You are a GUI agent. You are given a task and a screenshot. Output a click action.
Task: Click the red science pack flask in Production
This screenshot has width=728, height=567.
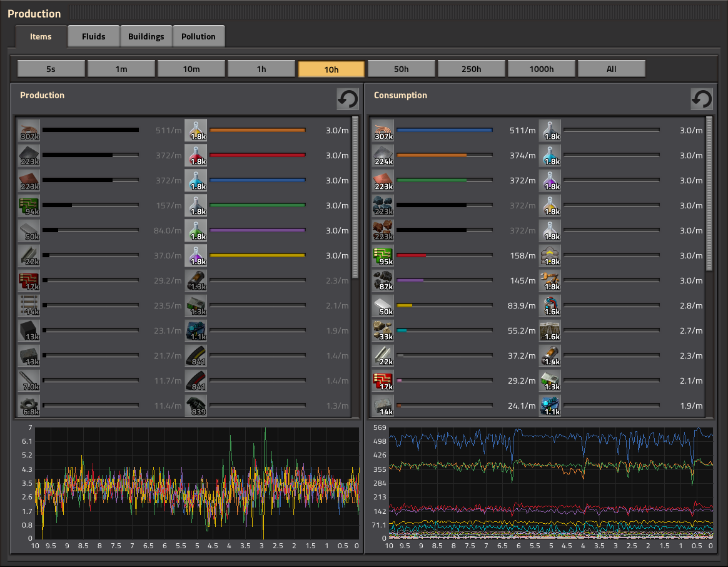point(196,156)
